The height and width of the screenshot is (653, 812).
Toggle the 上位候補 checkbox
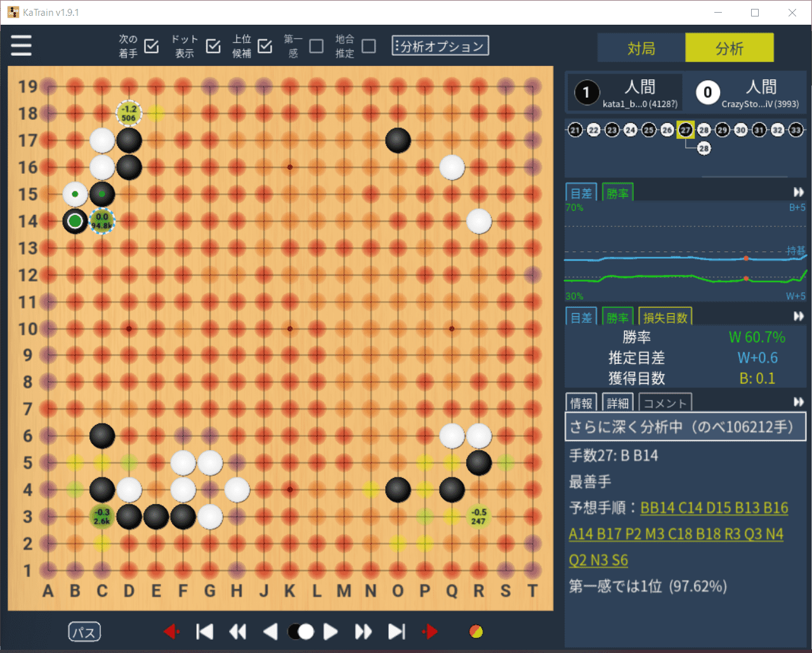click(x=265, y=46)
